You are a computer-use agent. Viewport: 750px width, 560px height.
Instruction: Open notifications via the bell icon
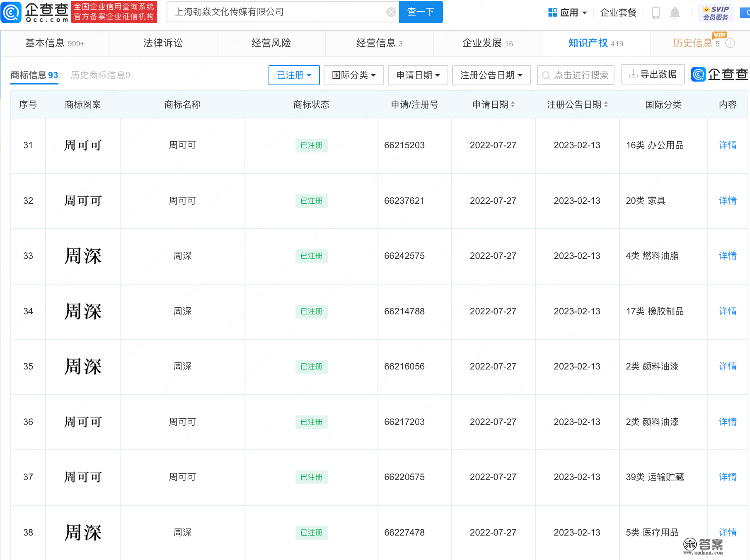(x=675, y=12)
